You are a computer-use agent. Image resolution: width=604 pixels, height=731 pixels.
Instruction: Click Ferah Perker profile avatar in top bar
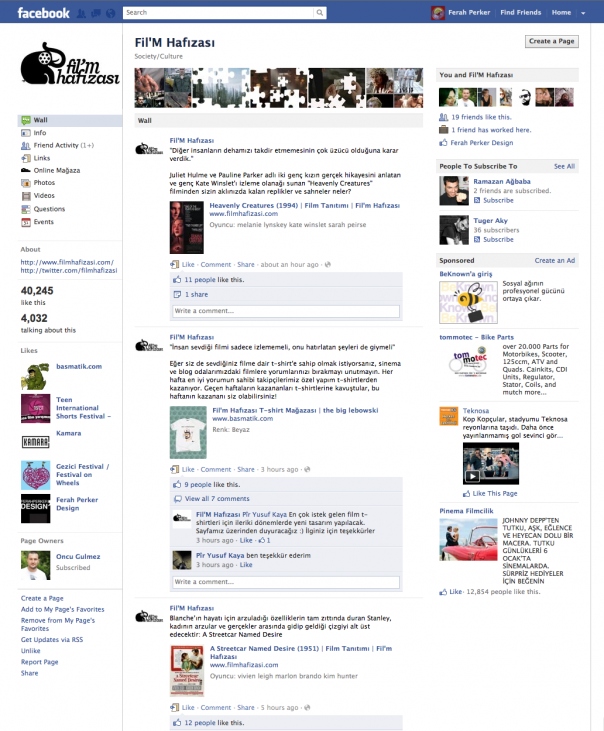point(438,13)
